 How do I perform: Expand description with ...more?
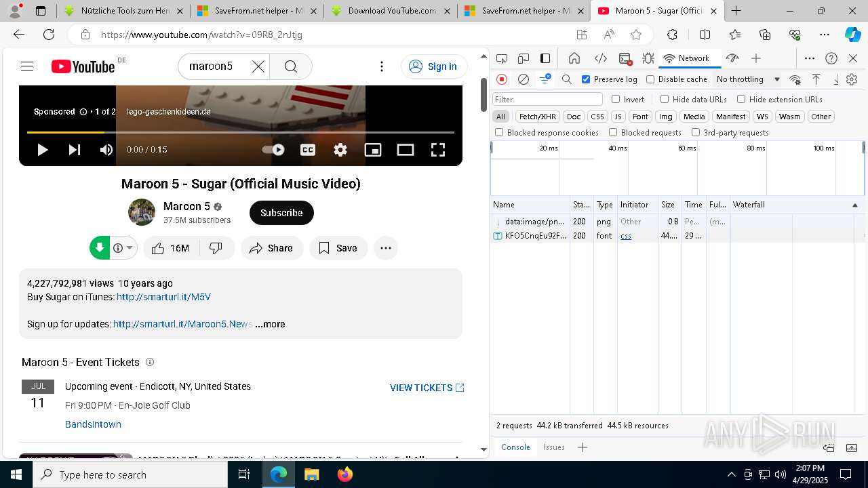(270, 324)
